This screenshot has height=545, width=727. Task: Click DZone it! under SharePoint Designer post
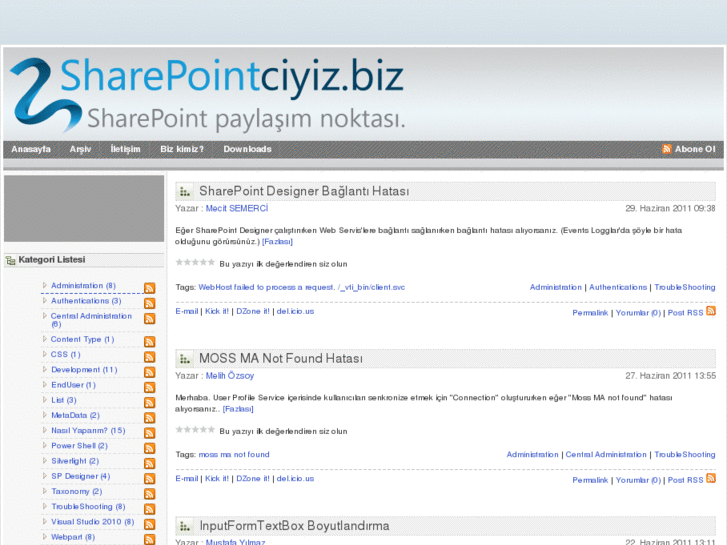point(253,311)
